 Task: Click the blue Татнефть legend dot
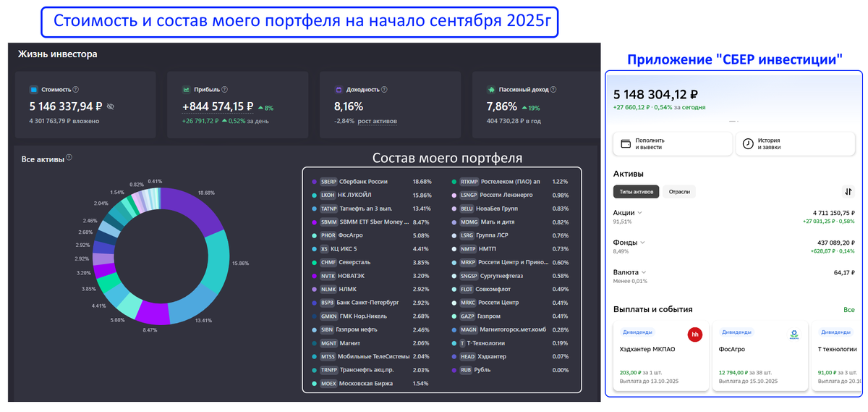coord(313,209)
